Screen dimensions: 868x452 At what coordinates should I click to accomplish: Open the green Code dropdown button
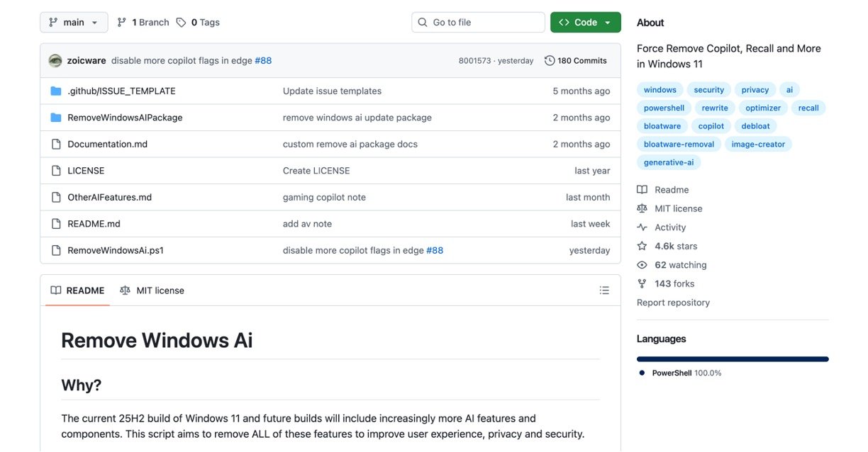click(585, 22)
